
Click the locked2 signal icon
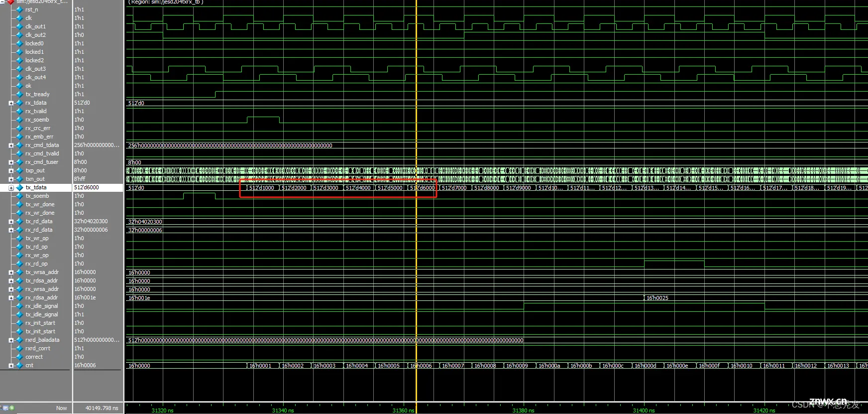tap(19, 60)
